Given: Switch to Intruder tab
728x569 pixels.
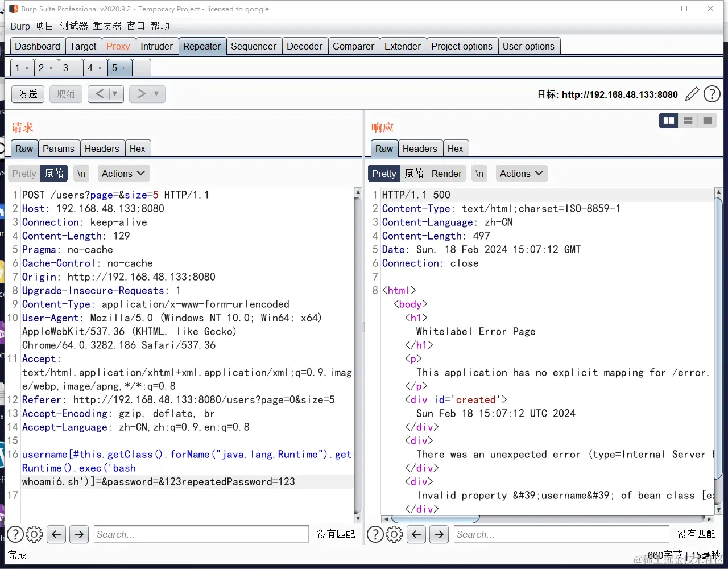Looking at the screenshot, I should pos(157,46).
